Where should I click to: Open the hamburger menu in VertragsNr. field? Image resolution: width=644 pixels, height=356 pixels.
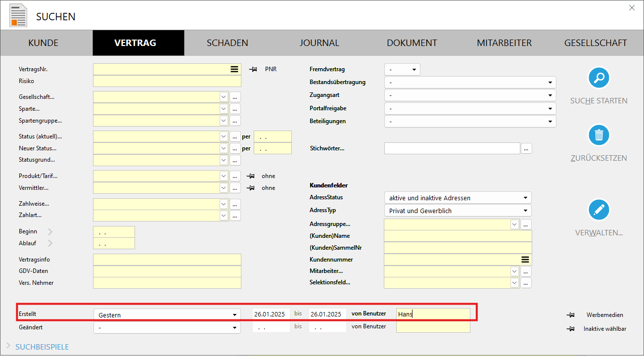tap(234, 70)
